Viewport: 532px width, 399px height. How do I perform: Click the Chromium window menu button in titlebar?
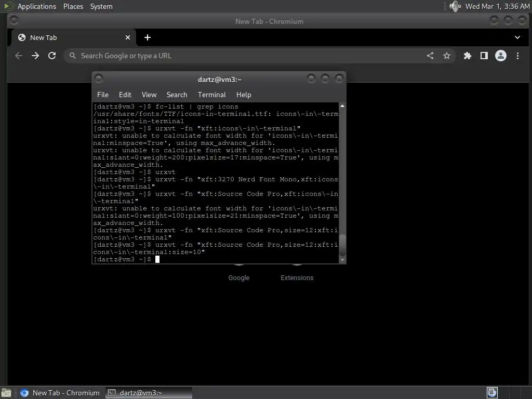[14, 20]
